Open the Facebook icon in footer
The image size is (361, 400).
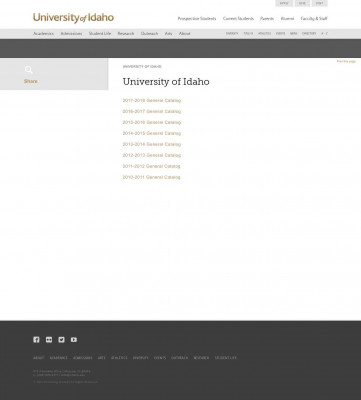36,340
